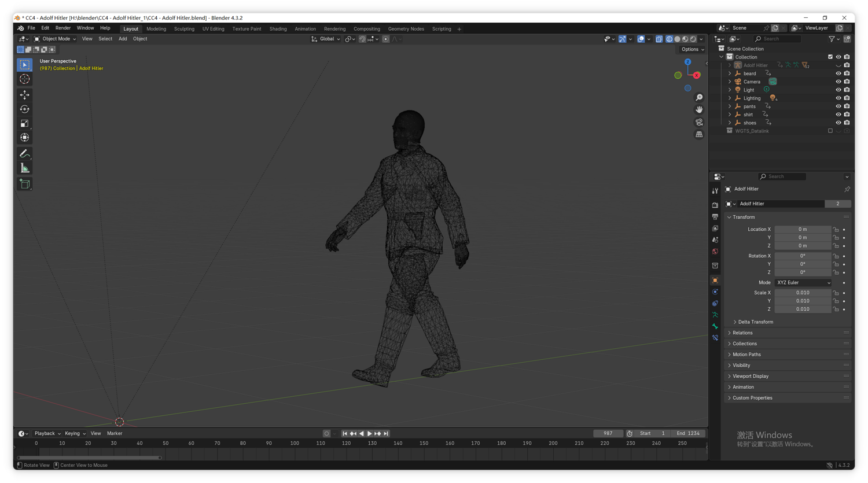The width and height of the screenshot is (868, 483).
Task: Open the Object Mode dropdown
Action: [x=56, y=39]
